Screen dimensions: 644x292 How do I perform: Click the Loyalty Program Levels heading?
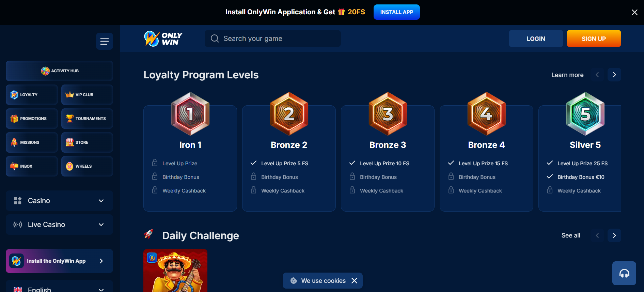[x=201, y=75]
